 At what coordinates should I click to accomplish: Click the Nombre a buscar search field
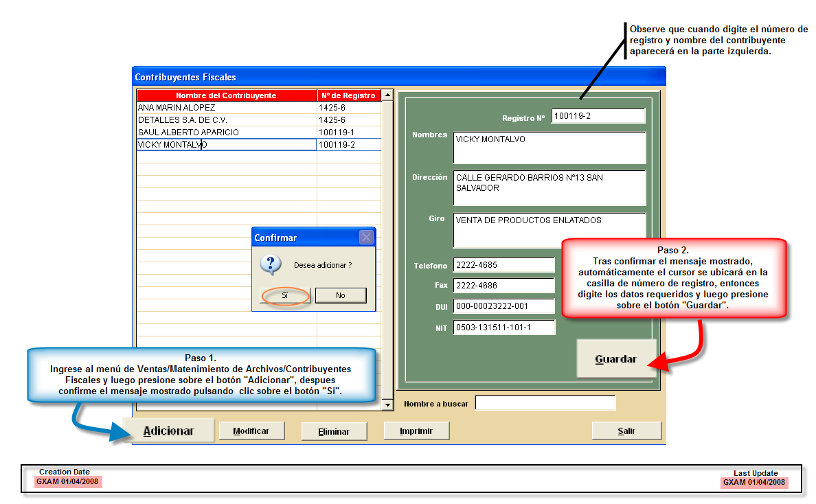point(545,403)
